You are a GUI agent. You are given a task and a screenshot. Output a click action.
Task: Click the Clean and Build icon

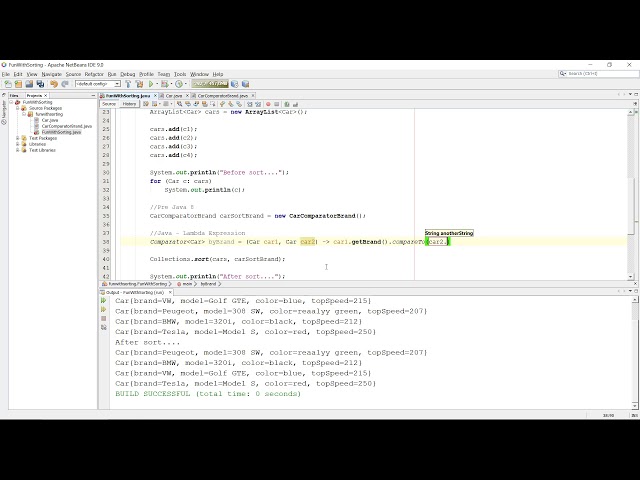(x=140, y=84)
